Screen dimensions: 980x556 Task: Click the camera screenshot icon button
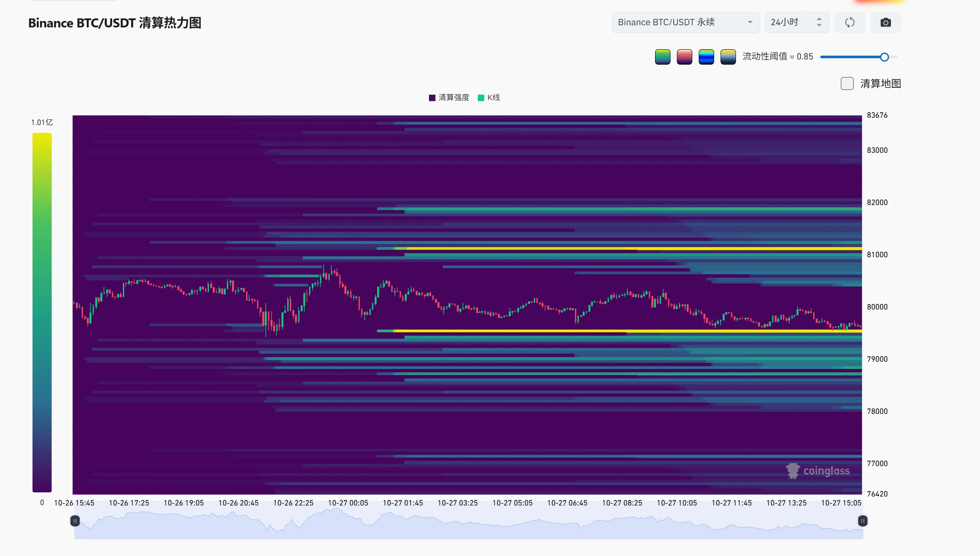[885, 22]
